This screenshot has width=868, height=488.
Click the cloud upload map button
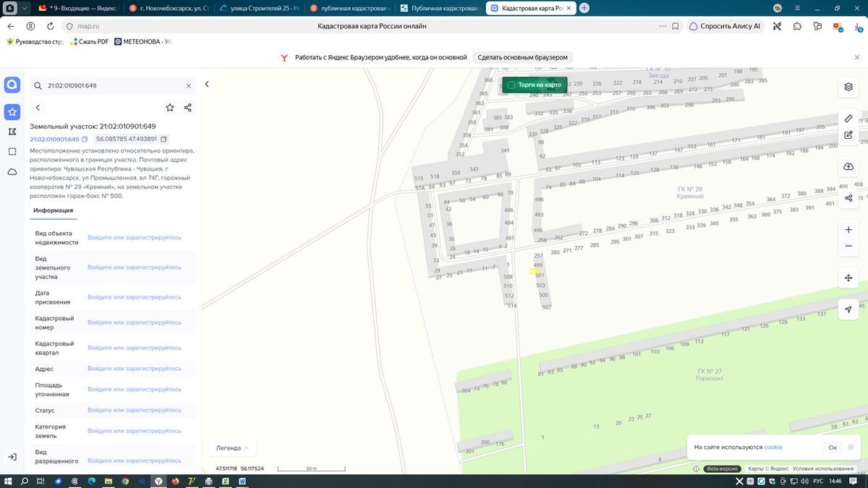pos(848,166)
